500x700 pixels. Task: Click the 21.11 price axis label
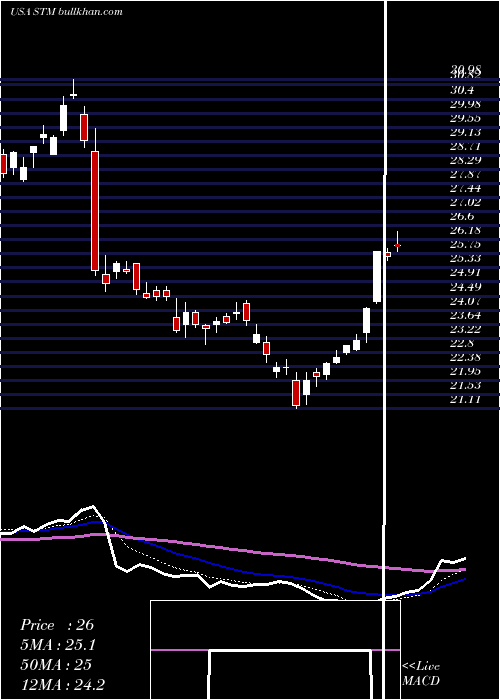(466, 399)
